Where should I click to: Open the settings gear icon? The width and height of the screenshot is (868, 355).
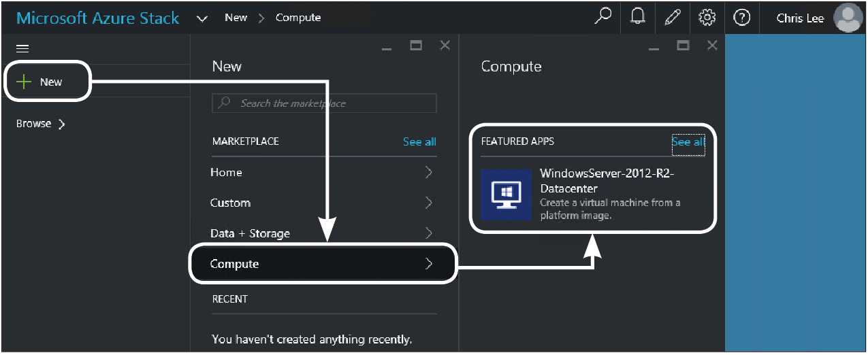[x=707, y=18]
